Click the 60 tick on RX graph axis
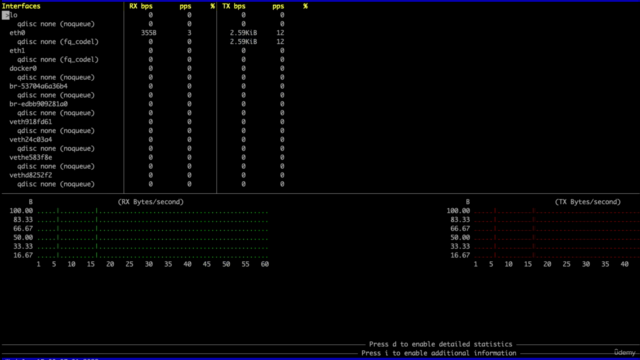The height and width of the screenshot is (360, 640). tap(264, 264)
